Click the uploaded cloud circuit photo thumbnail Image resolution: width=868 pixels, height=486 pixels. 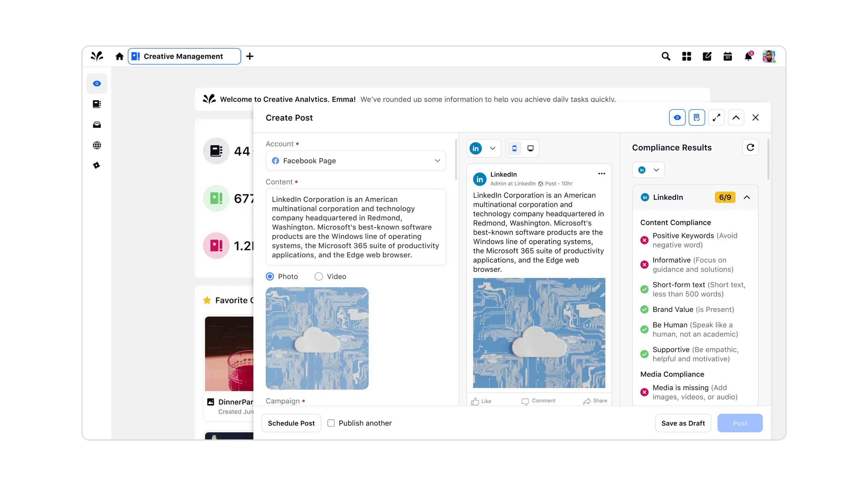[317, 338]
